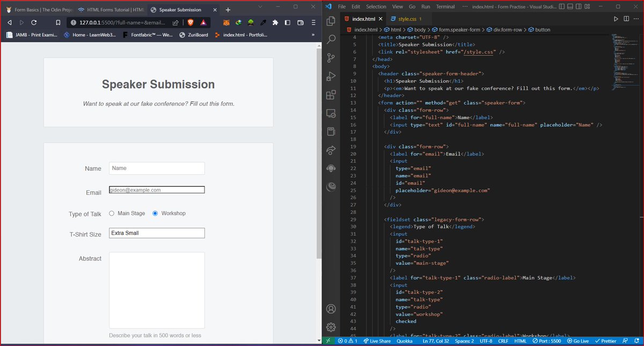Open the T-Shirt Size dropdown
Image resolution: width=644 pixels, height=346 pixels.
coord(157,233)
